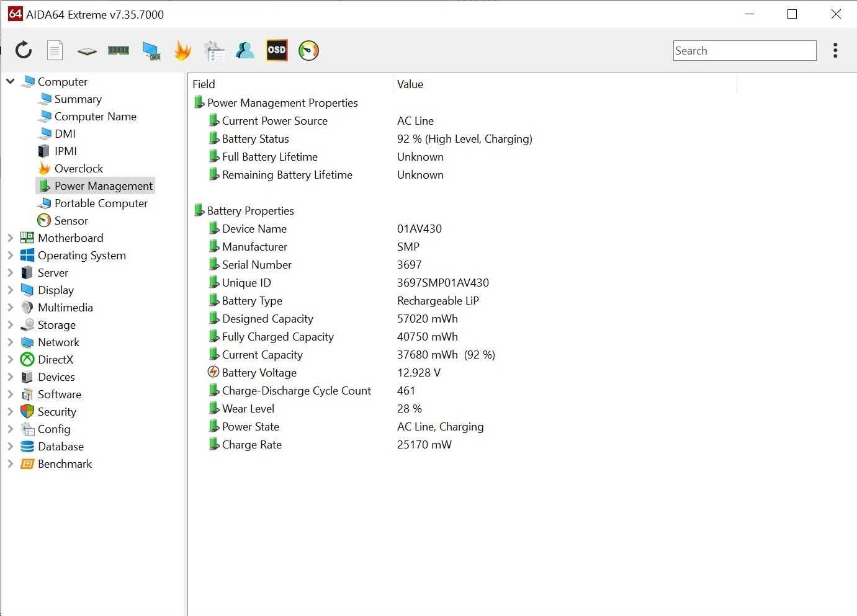This screenshot has height=616, width=857.
Task: Open the three-dot overflow menu
Action: 835,50
